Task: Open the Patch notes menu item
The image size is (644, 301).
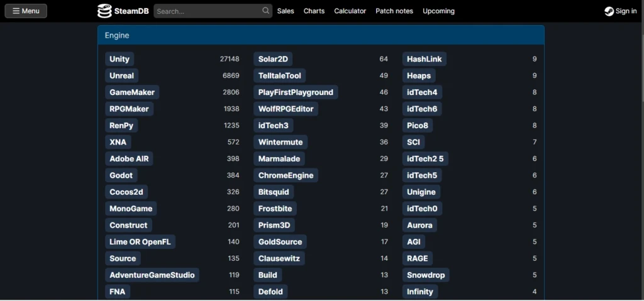Action: coord(394,11)
